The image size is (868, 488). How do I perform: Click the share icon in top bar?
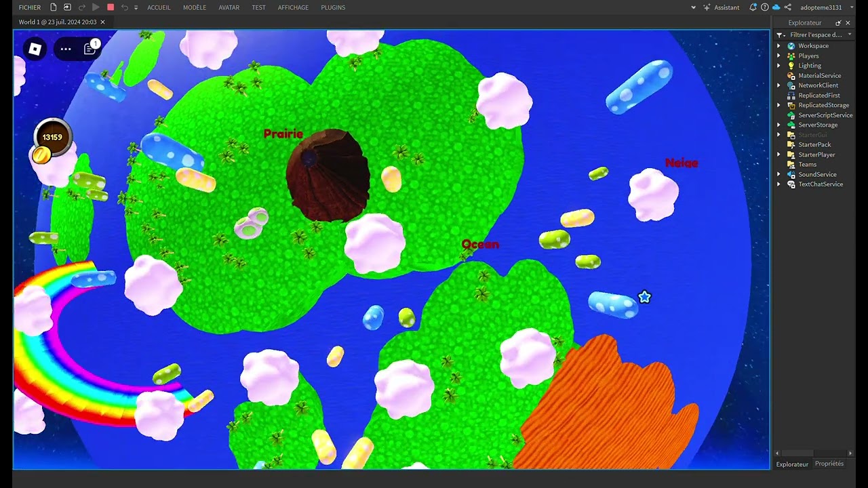(x=788, y=7)
